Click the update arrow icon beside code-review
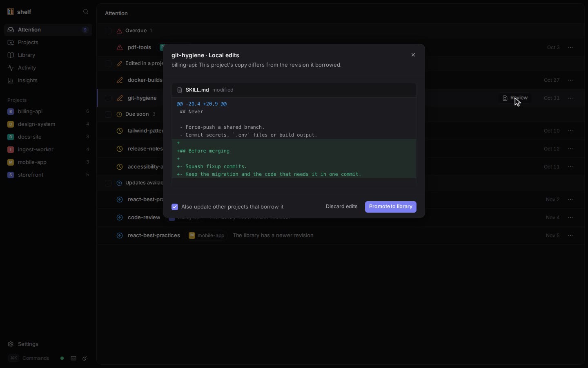The width and height of the screenshot is (588, 368). tap(120, 218)
